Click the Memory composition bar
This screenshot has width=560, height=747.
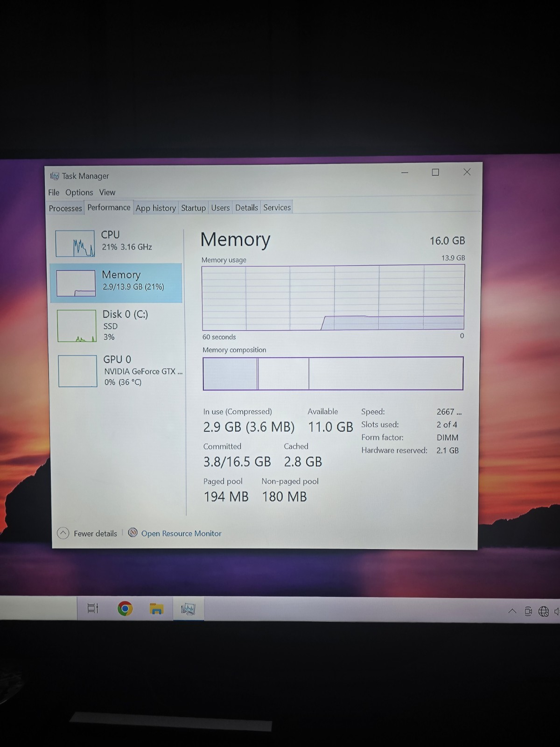click(x=333, y=373)
